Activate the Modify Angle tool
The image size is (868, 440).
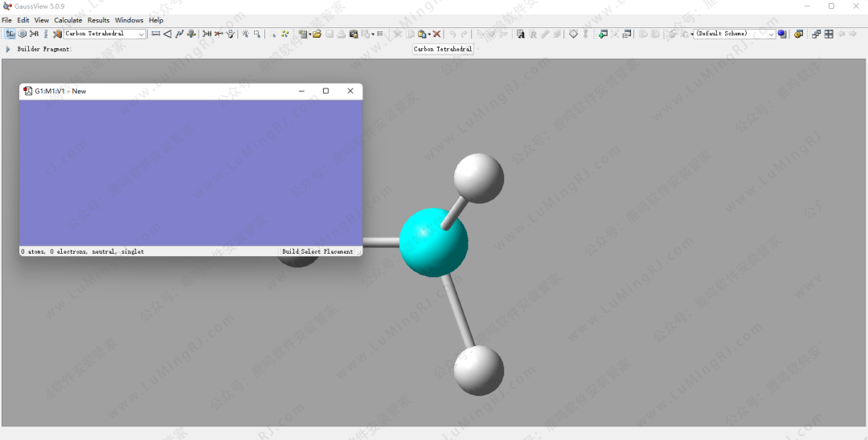(167, 34)
